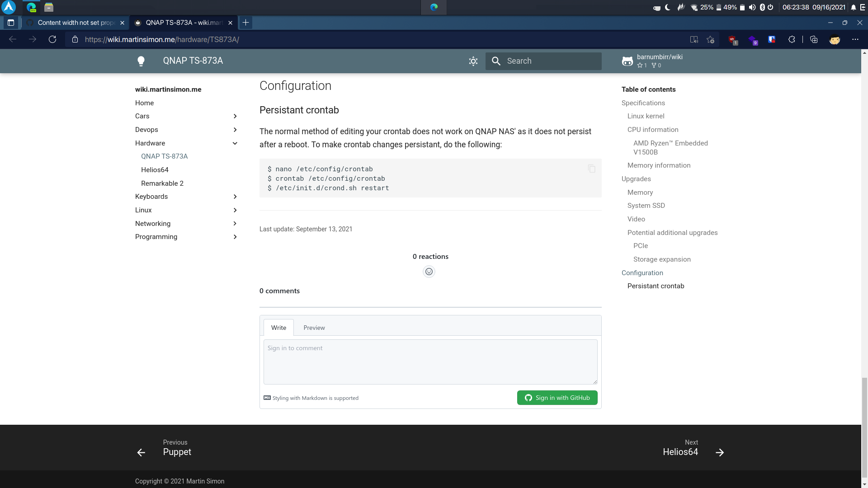
Task: Click the lightbulb wiki logo
Action: tap(141, 61)
